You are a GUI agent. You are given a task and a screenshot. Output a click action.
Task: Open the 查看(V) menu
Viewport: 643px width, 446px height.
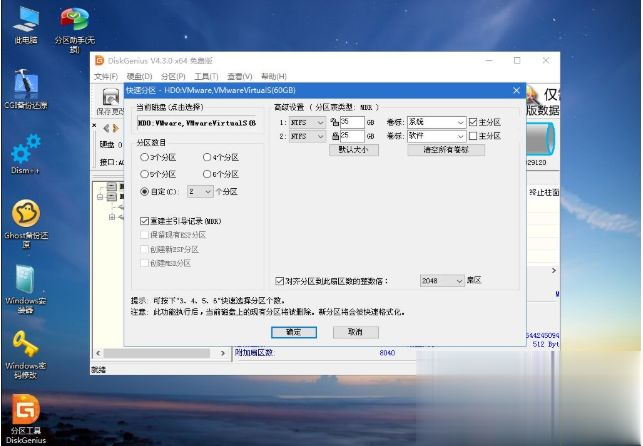[x=240, y=77]
